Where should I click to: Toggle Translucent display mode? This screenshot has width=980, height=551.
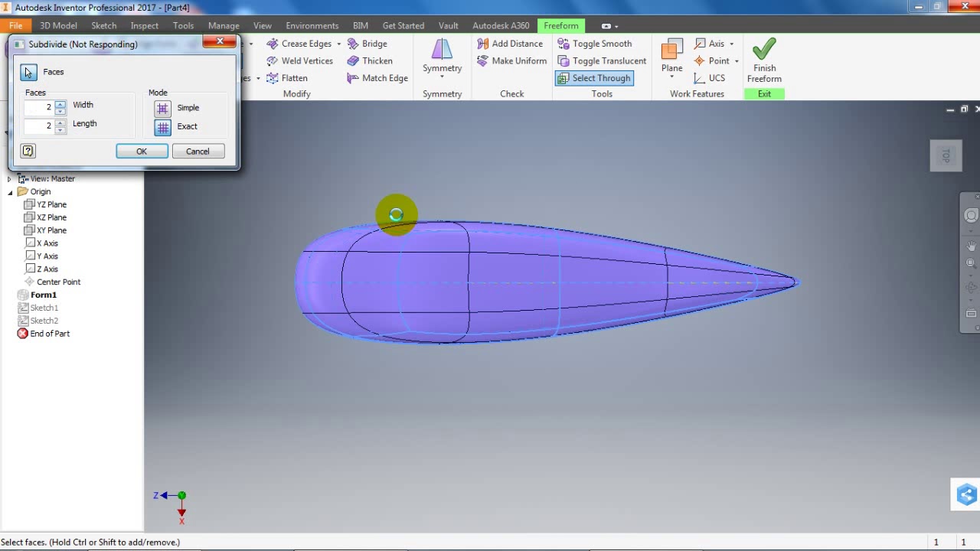pyautogui.click(x=602, y=61)
